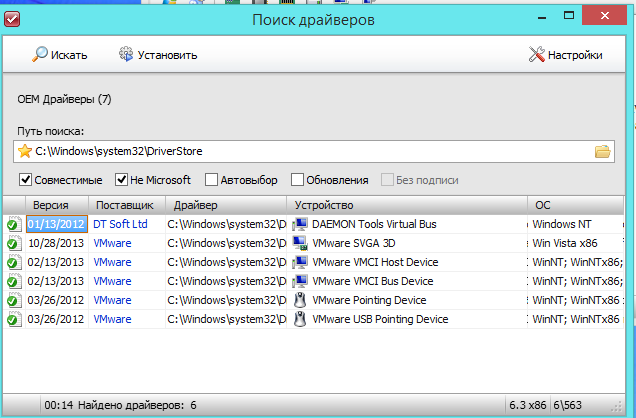The width and height of the screenshot is (636, 418).
Task: Click the Install (Установить) gear icon
Action: (x=127, y=55)
